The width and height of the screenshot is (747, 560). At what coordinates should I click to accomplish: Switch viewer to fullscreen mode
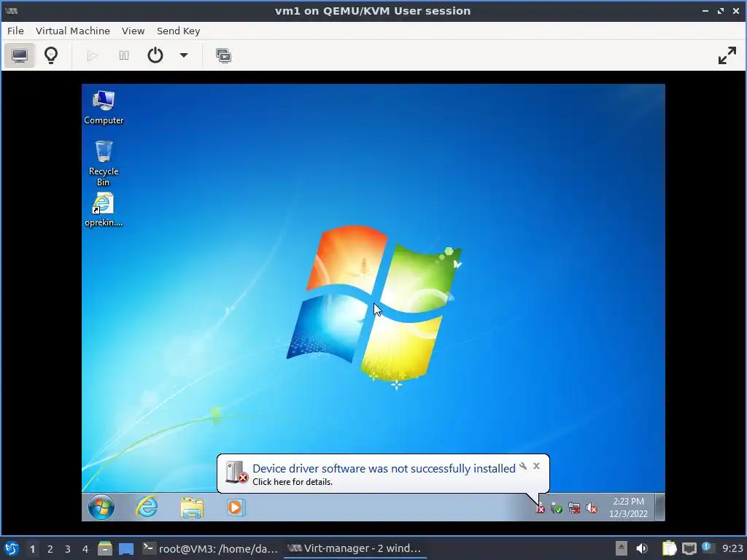(x=727, y=55)
